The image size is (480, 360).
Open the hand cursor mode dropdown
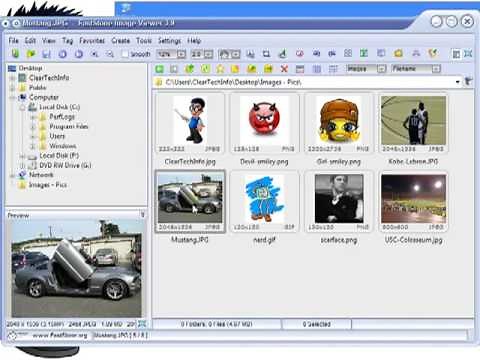coord(236,54)
